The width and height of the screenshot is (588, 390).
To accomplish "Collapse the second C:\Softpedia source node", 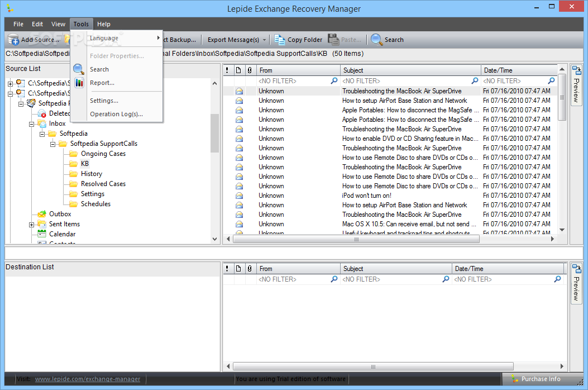I will 11,93.
